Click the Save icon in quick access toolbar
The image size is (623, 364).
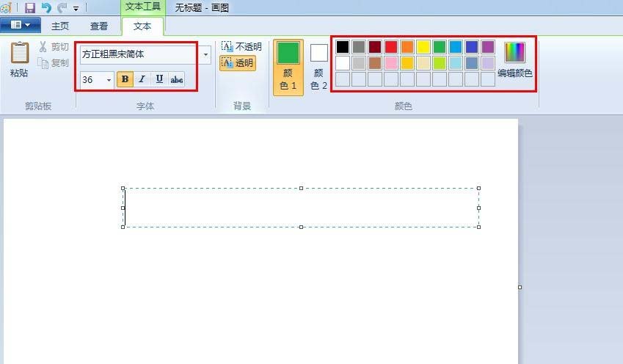pos(30,7)
